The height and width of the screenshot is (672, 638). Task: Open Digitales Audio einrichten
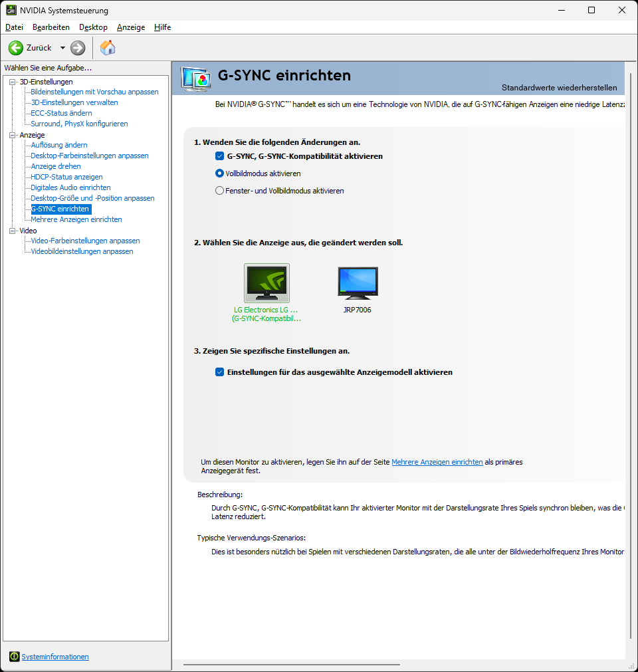[x=70, y=187]
